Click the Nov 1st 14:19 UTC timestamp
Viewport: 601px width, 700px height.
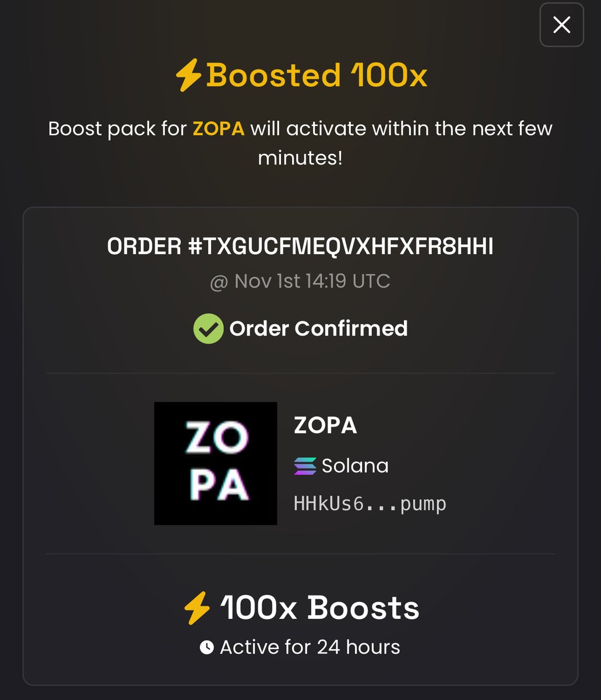coord(312,281)
